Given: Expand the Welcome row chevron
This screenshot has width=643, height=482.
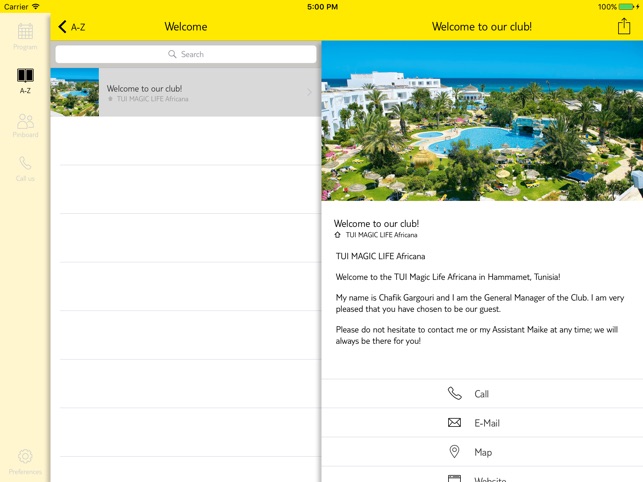Looking at the screenshot, I should tap(309, 92).
